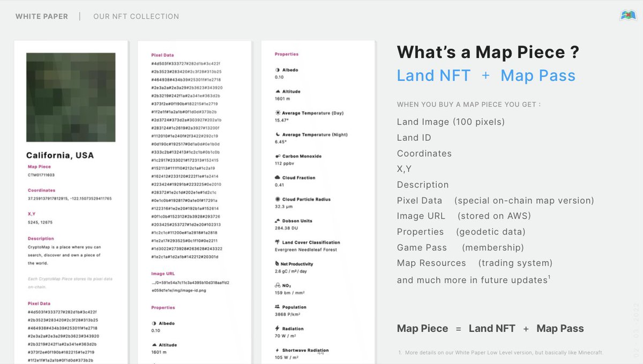The image size is (643, 364).
Task: Click the pixelated California land image
Action: click(x=71, y=97)
